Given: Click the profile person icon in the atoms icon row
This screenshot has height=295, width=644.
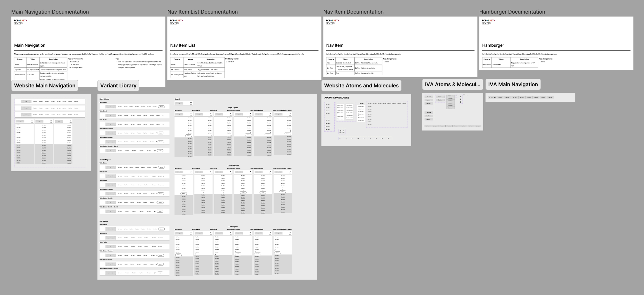Looking at the screenshot, I should click(346, 138).
